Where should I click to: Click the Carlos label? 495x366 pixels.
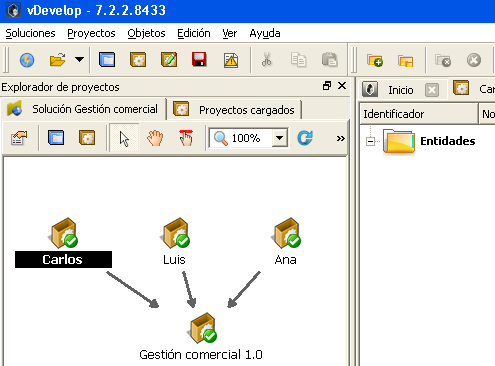pyautogui.click(x=63, y=260)
